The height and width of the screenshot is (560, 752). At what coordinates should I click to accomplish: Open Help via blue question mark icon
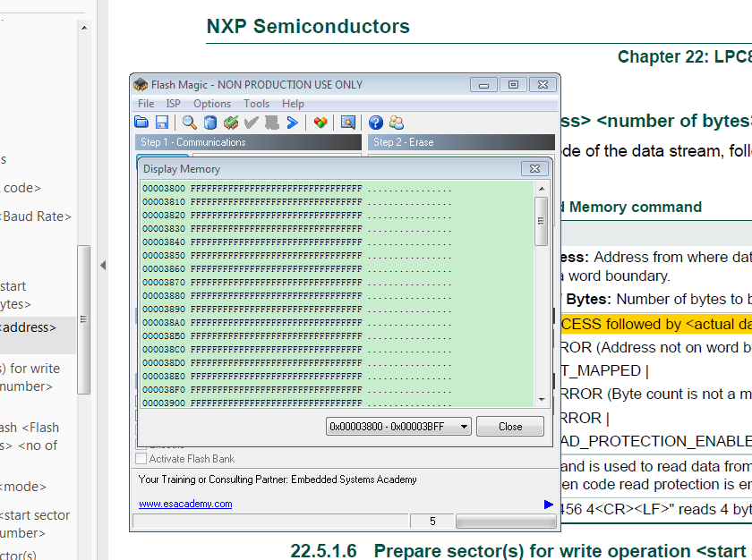click(x=376, y=123)
